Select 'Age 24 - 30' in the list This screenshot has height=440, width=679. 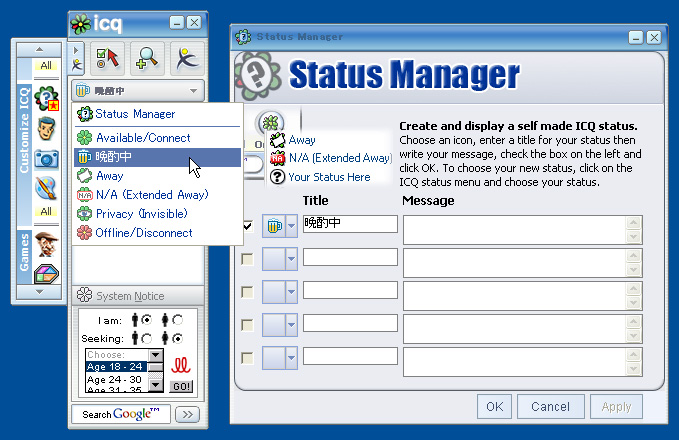point(116,379)
